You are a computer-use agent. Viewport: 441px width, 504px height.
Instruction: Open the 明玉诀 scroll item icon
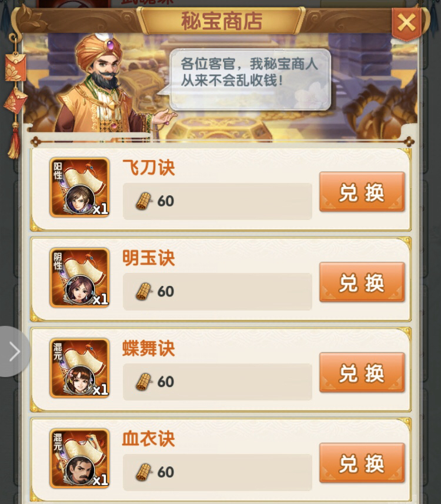click(x=79, y=278)
